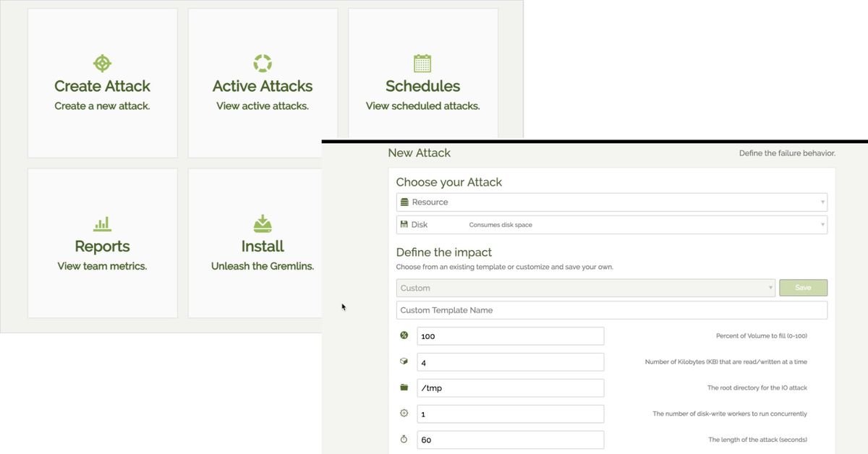Click the "Define the impact" heading

(444, 252)
